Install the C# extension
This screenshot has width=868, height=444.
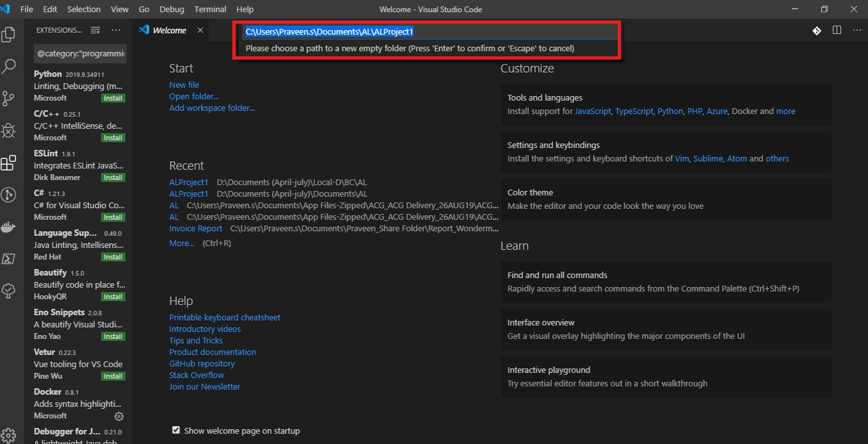coord(113,217)
